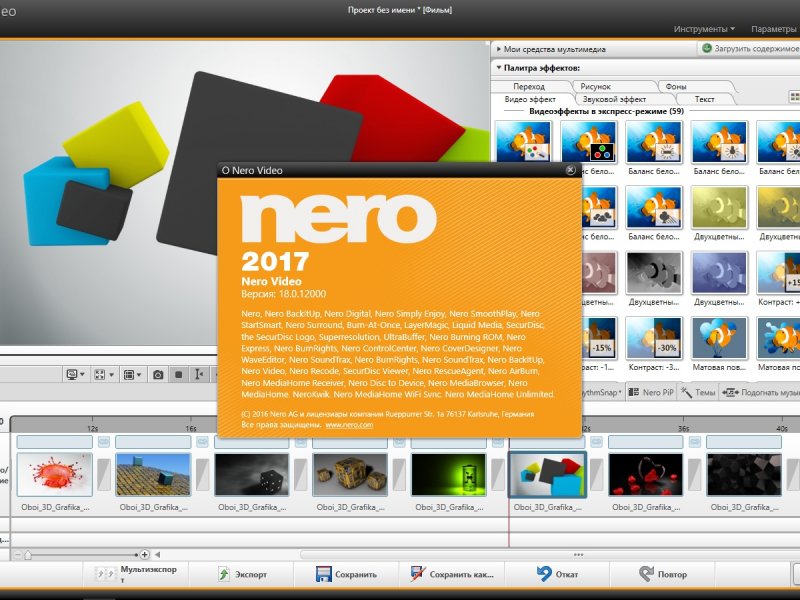
Task: Select the dark cubes clip thumbnail
Action: pos(744,474)
